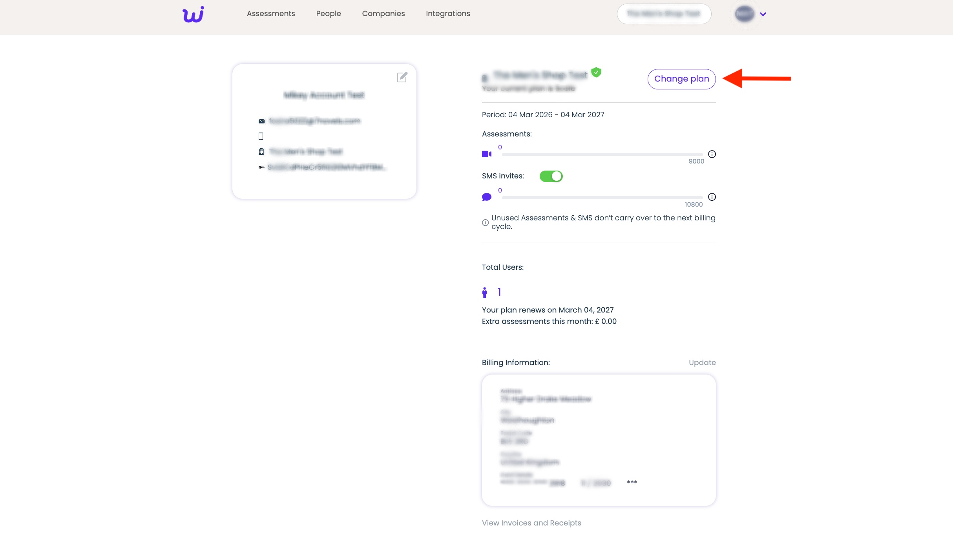Screen dimensions: 953x560
Task: Go to the Integrations page
Action: (x=448, y=14)
